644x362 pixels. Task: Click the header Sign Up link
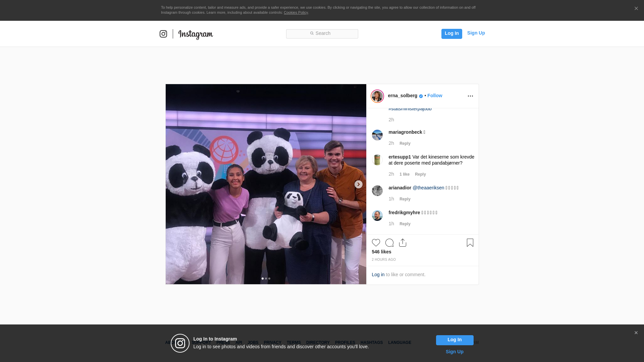pyautogui.click(x=476, y=33)
